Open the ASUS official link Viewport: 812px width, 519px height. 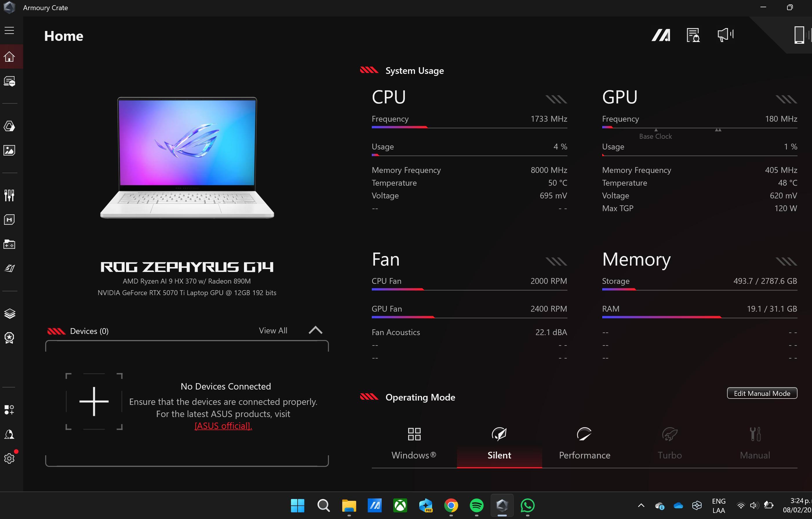point(223,426)
